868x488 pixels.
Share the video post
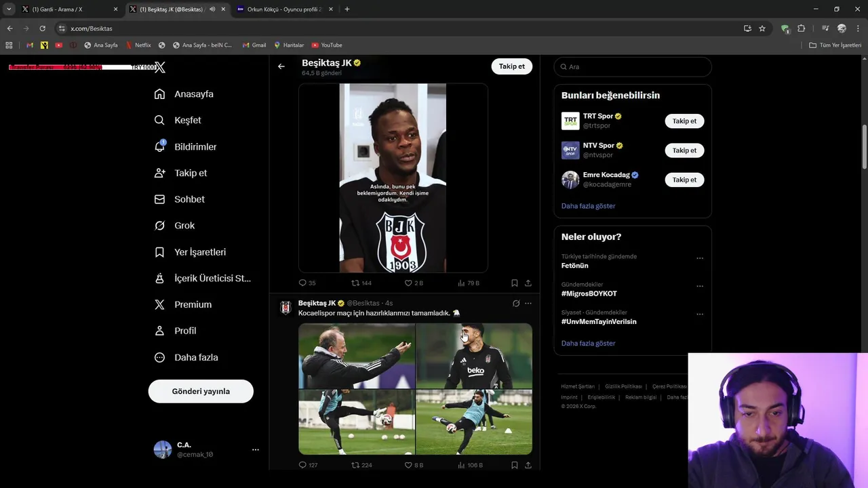(528, 283)
